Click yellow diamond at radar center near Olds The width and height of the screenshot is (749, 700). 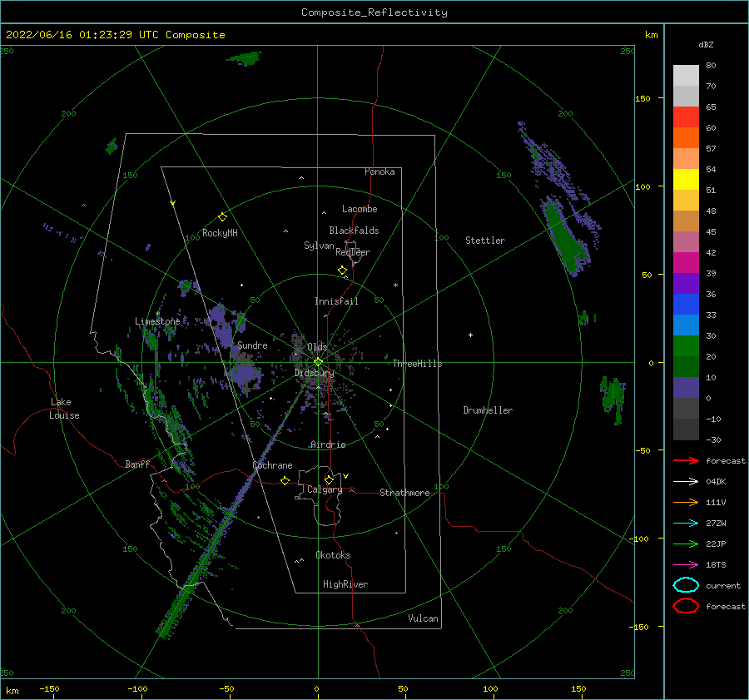pyautogui.click(x=318, y=362)
